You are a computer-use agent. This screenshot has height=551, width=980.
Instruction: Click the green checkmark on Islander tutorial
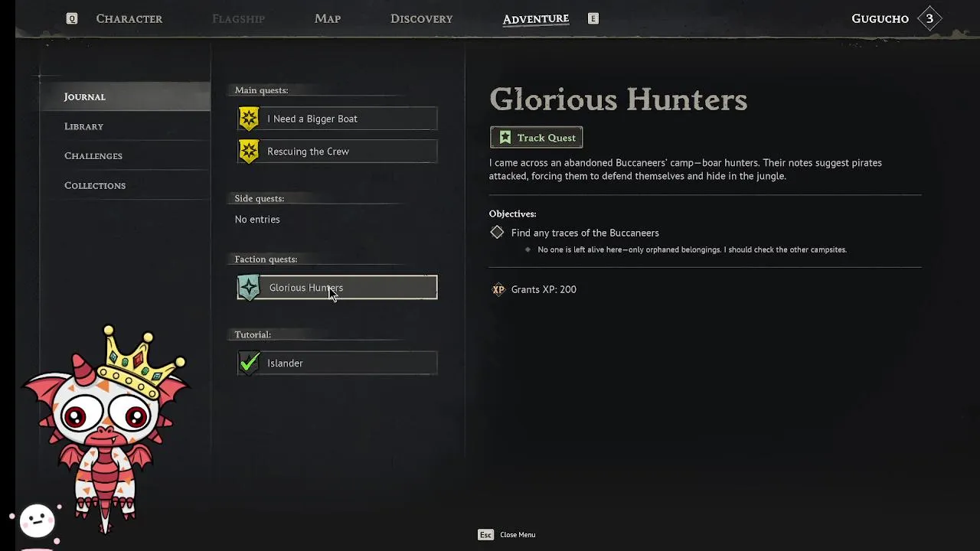(249, 363)
